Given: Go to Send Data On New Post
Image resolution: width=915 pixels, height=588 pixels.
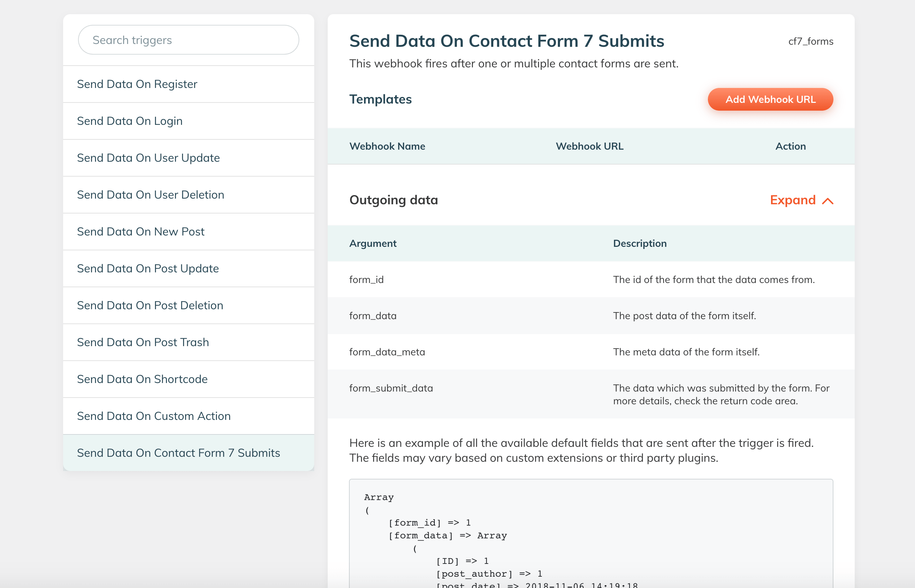Looking at the screenshot, I should pyautogui.click(x=140, y=232).
